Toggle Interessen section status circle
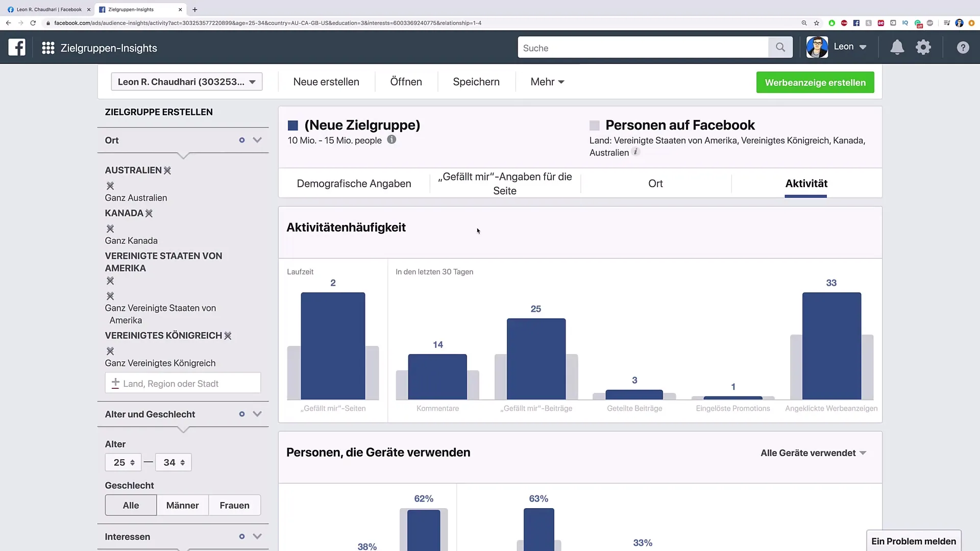The image size is (980, 551). click(x=242, y=537)
